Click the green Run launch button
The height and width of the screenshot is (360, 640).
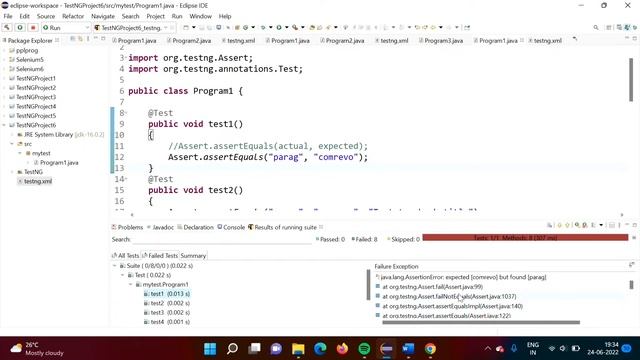20,27
